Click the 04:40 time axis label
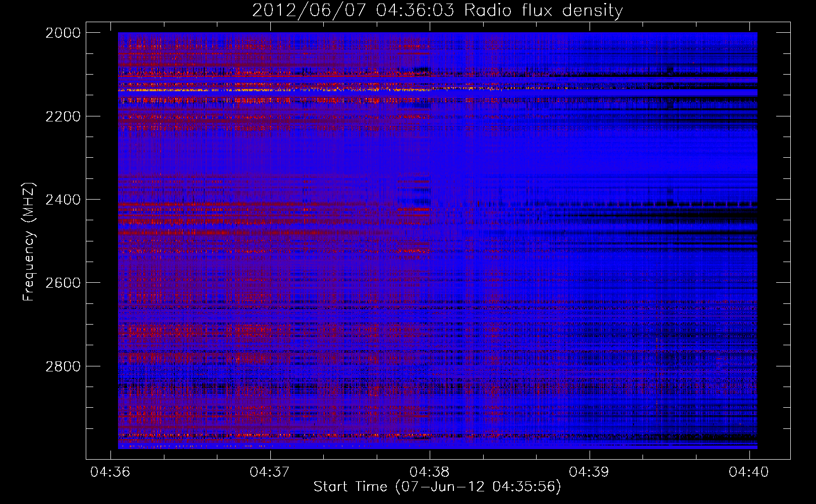 tap(749, 472)
